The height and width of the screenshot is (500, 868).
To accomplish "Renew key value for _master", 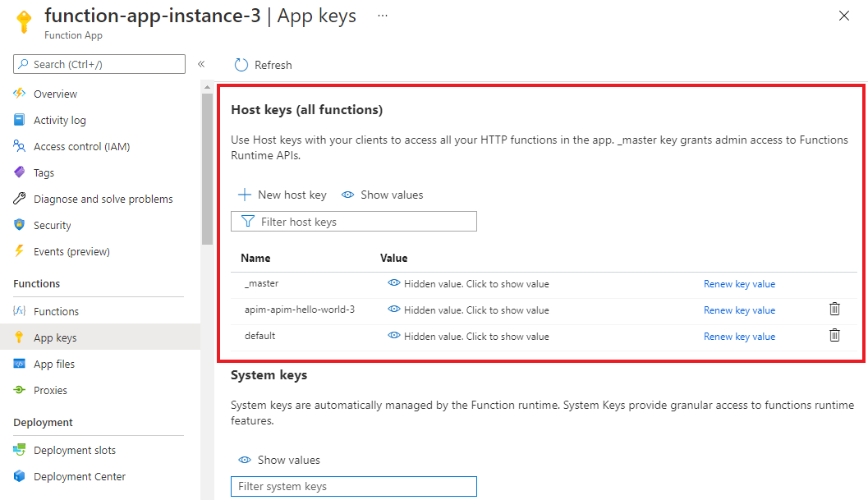I will [x=739, y=284].
